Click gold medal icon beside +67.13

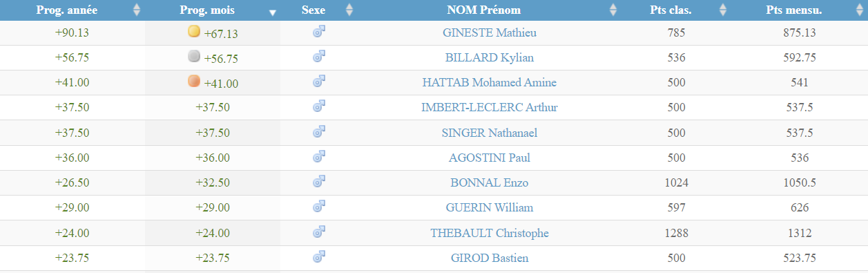194,32
